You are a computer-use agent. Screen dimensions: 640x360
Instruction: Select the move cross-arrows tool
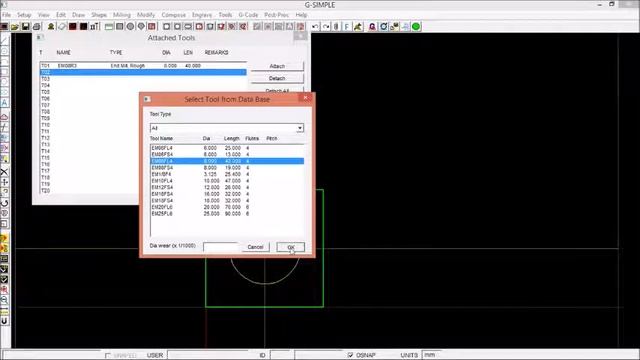click(4, 182)
